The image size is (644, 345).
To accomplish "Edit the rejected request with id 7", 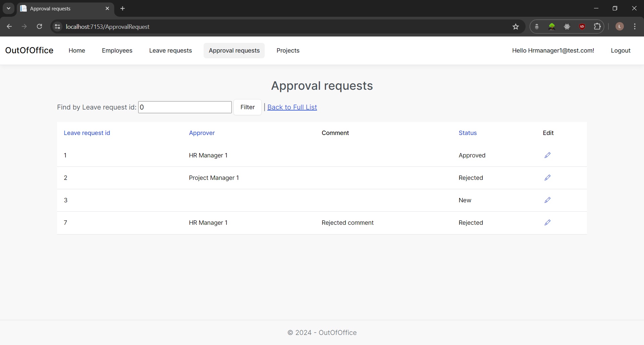I will point(548,222).
